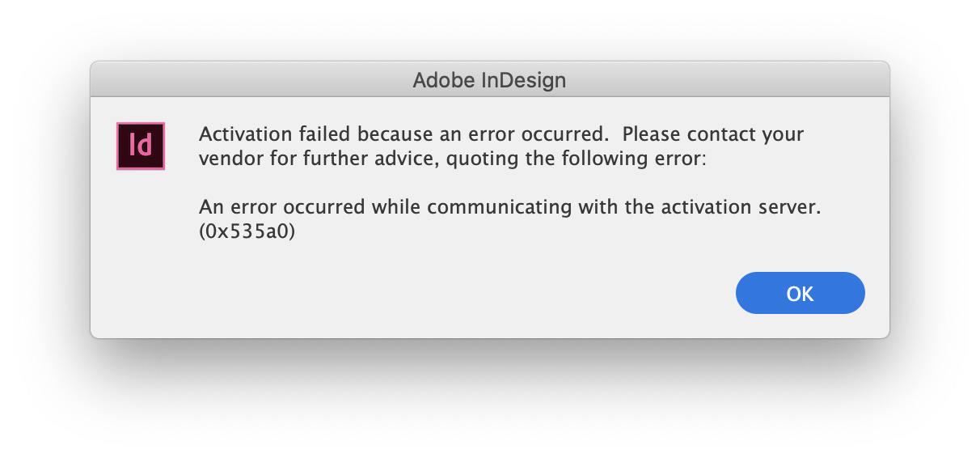Click "An error" starting the second paragraph
The width and height of the screenshot is (980, 458).
click(239, 207)
